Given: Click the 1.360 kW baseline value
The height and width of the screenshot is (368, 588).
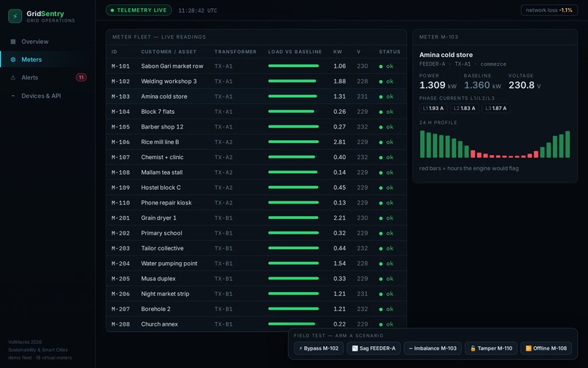Looking at the screenshot, I should (x=482, y=85).
